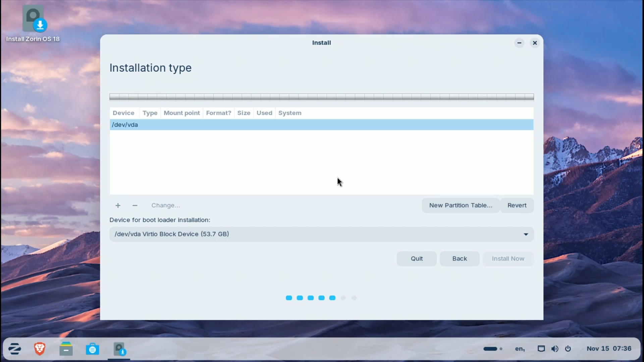Click the Mount point column header
This screenshot has height=362, width=644.
pyautogui.click(x=182, y=113)
